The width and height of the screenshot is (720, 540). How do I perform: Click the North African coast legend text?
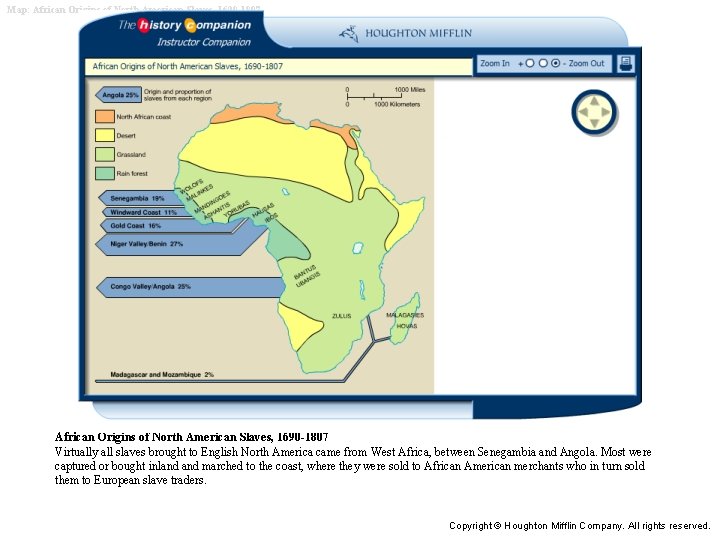coord(144,117)
